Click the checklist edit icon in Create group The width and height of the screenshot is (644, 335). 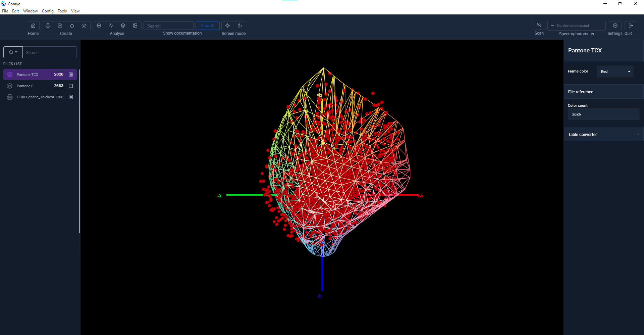(x=60, y=26)
